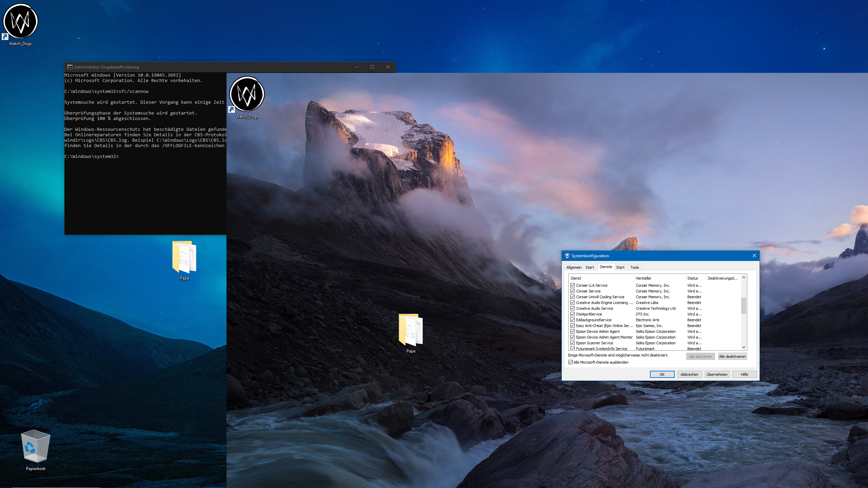Click the 'Alle deaktivieren' button
The height and width of the screenshot is (488, 868).
click(732, 356)
